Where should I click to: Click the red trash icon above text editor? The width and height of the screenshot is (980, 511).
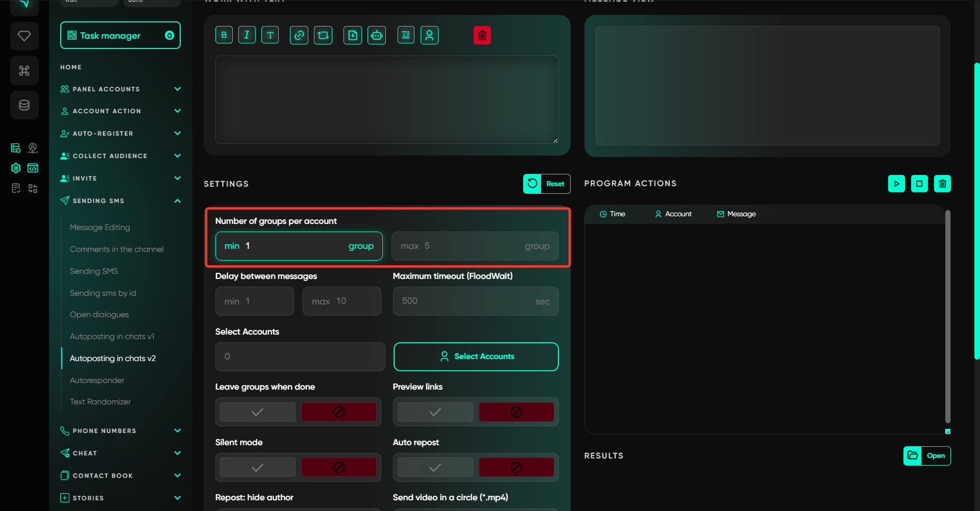tap(482, 35)
